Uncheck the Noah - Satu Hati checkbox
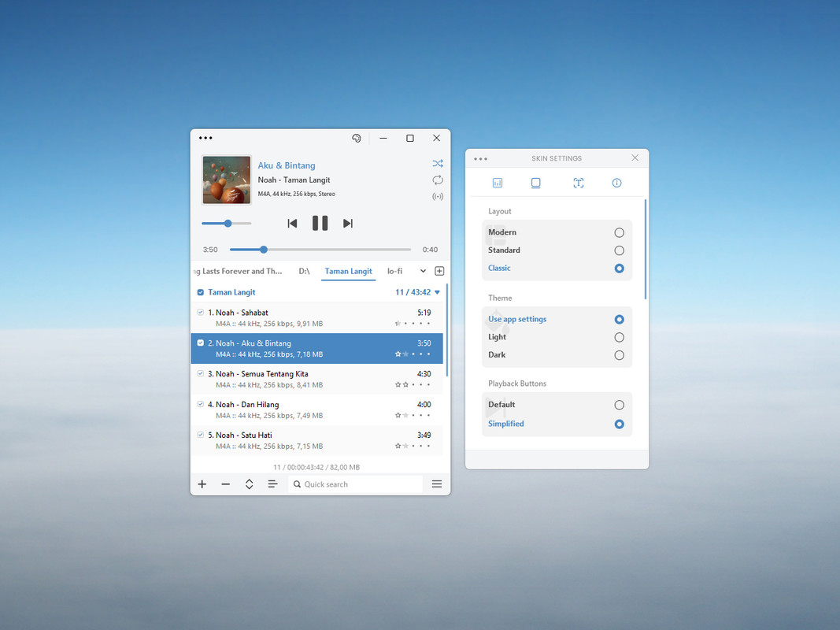The image size is (840, 630). [x=201, y=435]
